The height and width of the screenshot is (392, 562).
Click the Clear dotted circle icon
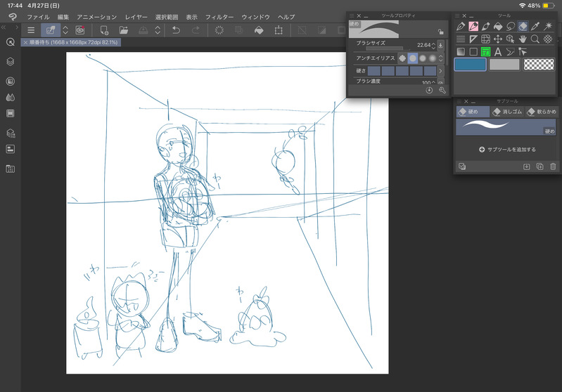[x=219, y=30]
